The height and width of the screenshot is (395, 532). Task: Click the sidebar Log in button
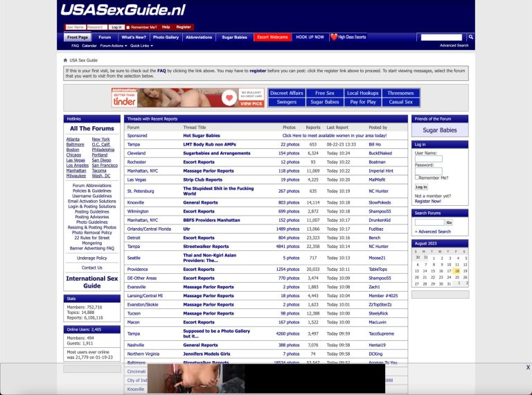[421, 187]
